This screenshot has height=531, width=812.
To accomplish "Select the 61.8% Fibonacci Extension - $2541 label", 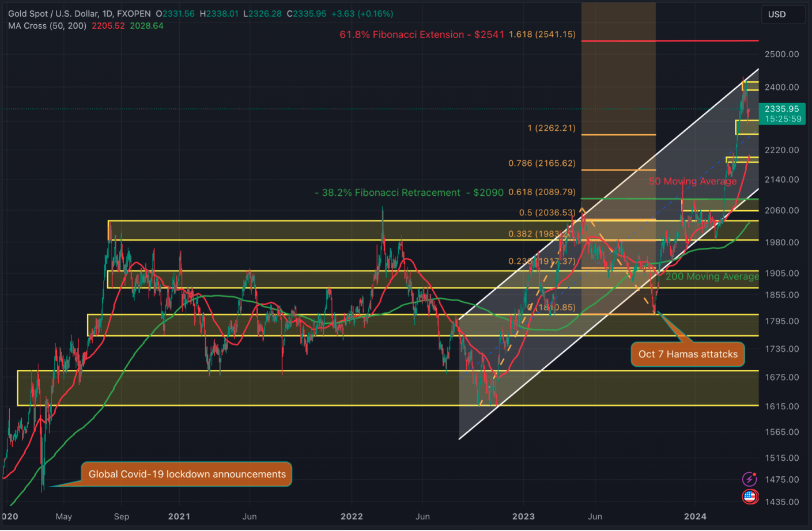I will tap(422, 35).
